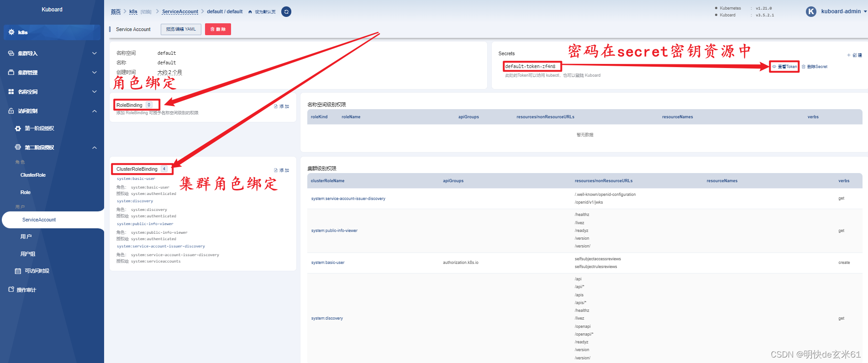
Task: Select Role in the sidebar
Action: 26,193
